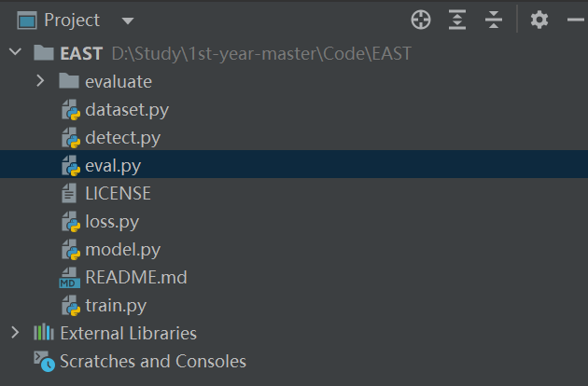Click the Collapse All icon
The image size is (588, 386).
click(x=494, y=20)
